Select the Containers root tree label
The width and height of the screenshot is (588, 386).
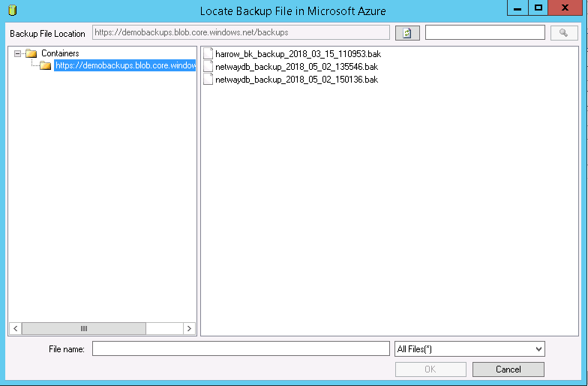(x=60, y=53)
